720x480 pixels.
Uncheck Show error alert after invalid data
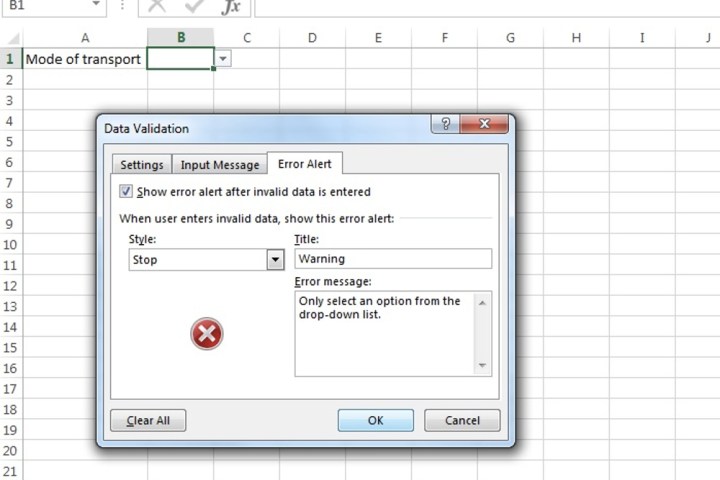point(126,192)
